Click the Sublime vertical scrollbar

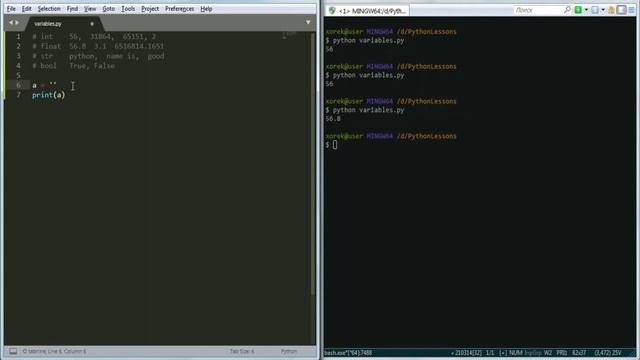(313, 163)
